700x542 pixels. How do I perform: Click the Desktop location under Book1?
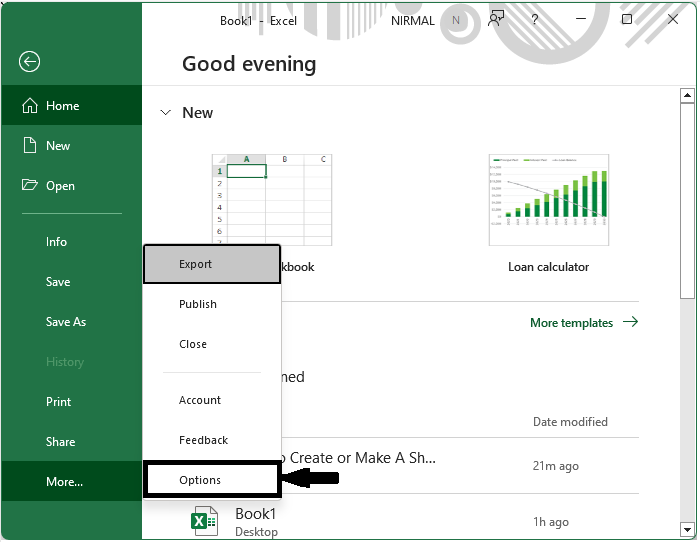pos(256,532)
